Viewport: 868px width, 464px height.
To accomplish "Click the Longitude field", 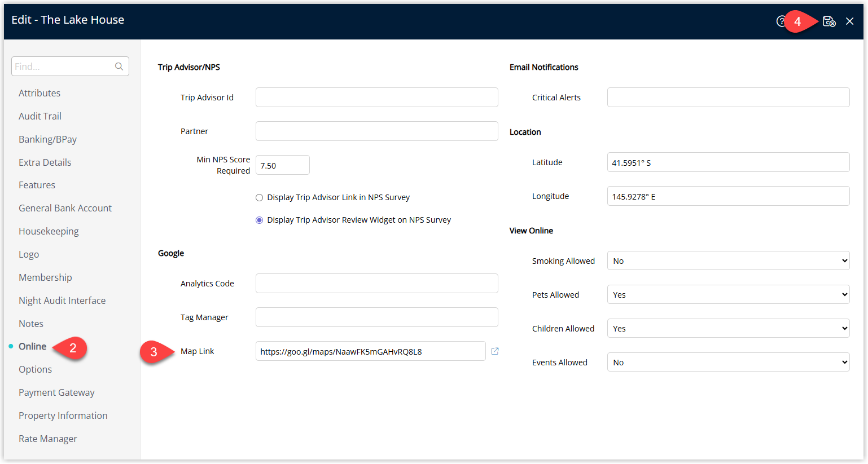I will 729,196.
